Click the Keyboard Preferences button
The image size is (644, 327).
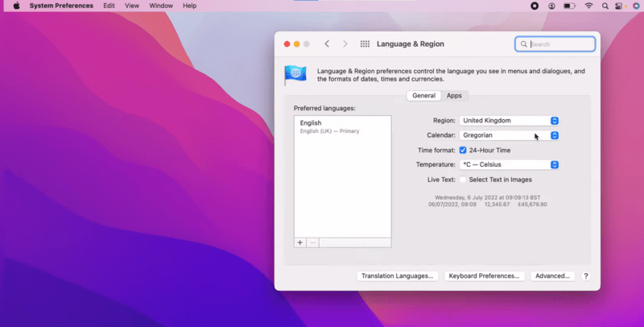click(484, 276)
